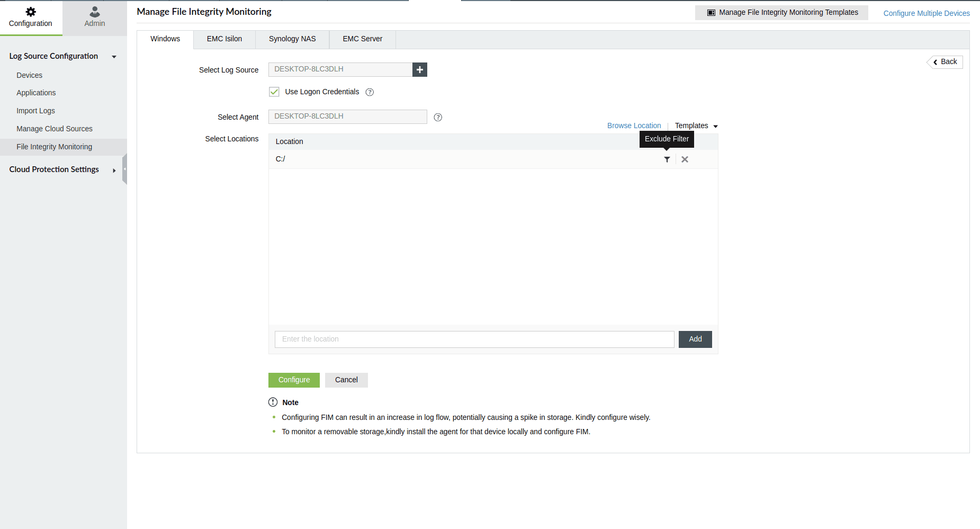This screenshot has height=529, width=980.
Task: Open Configure Multiple Devices link
Action: point(927,13)
